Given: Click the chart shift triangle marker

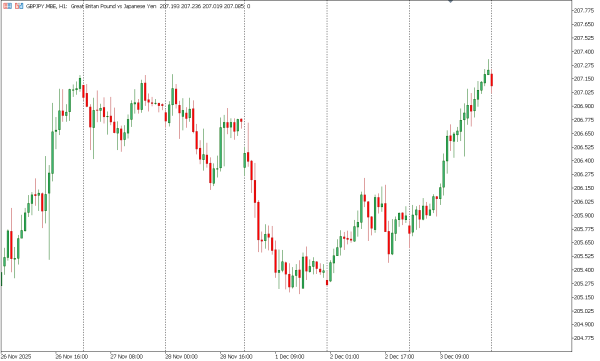Looking at the screenshot, I should tap(450, 1).
